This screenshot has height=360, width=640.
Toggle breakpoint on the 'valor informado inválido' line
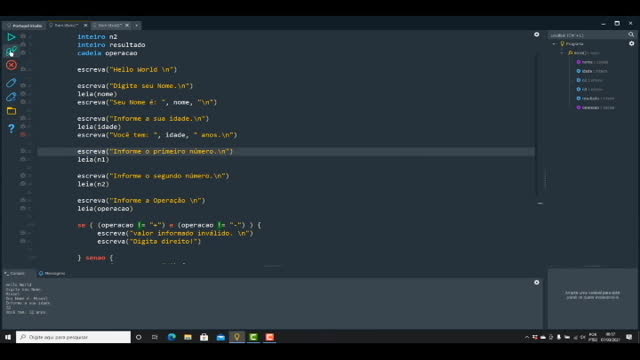[x=23, y=233]
